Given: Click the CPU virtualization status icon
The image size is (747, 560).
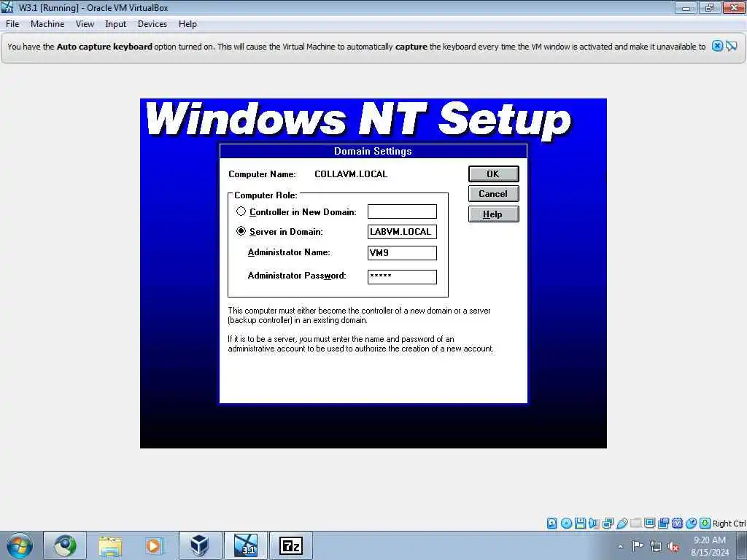Looking at the screenshot, I should tap(677, 524).
